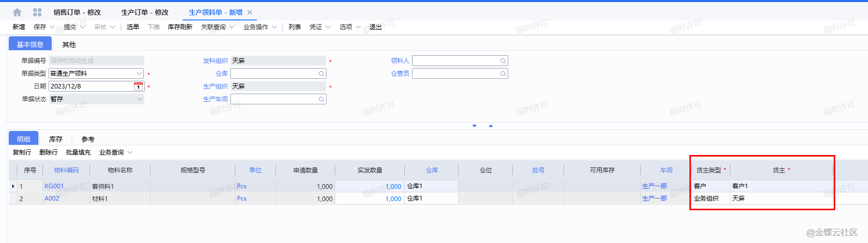The height and width of the screenshot is (243, 868).
Task: Select the 其他 tab
Action: pyautogui.click(x=69, y=45)
